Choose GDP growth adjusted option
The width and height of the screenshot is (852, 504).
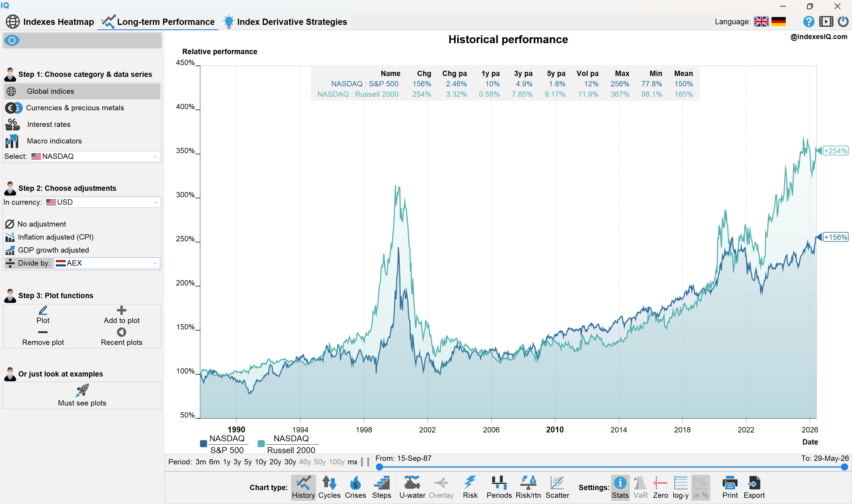coord(47,250)
